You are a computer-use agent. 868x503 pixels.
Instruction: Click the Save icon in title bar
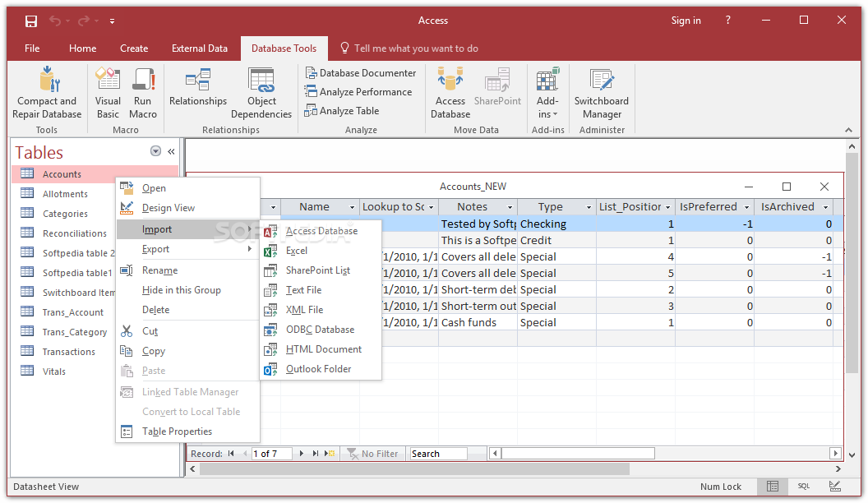click(31, 21)
